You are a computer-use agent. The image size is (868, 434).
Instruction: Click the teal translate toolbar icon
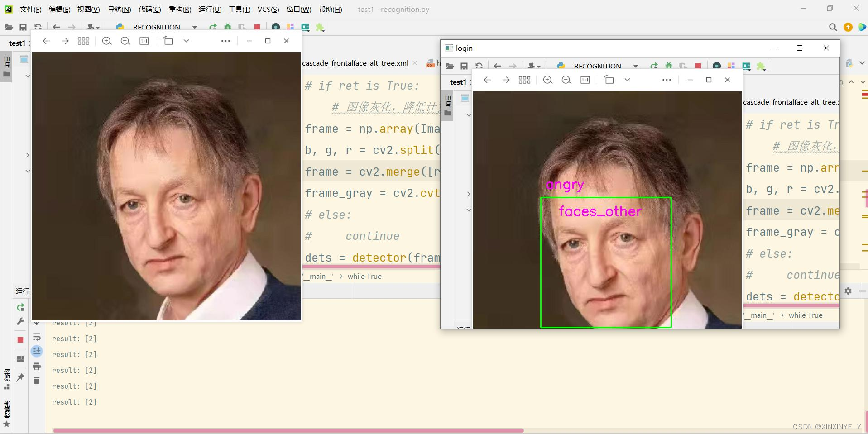pyautogui.click(x=305, y=27)
